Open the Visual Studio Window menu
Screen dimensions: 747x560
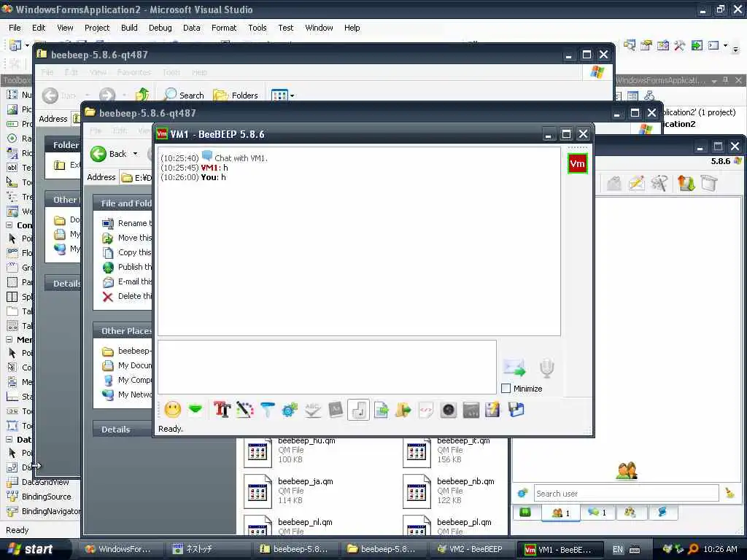pyautogui.click(x=320, y=28)
